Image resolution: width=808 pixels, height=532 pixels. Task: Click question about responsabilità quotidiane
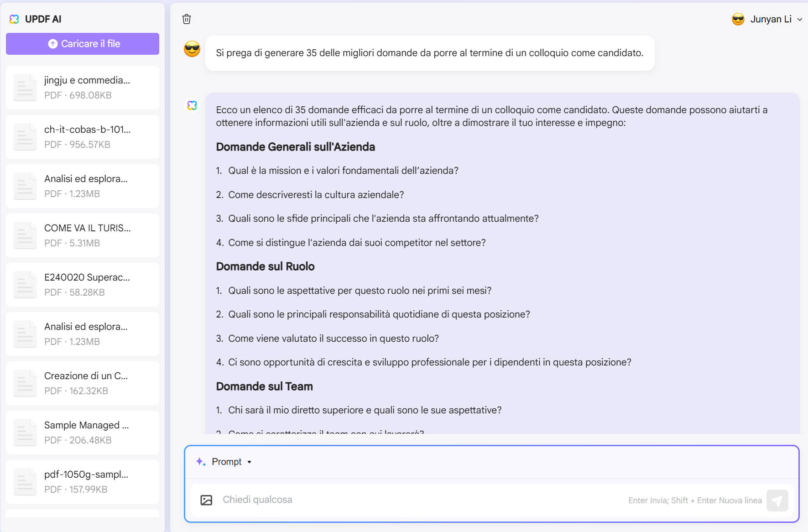coord(379,314)
